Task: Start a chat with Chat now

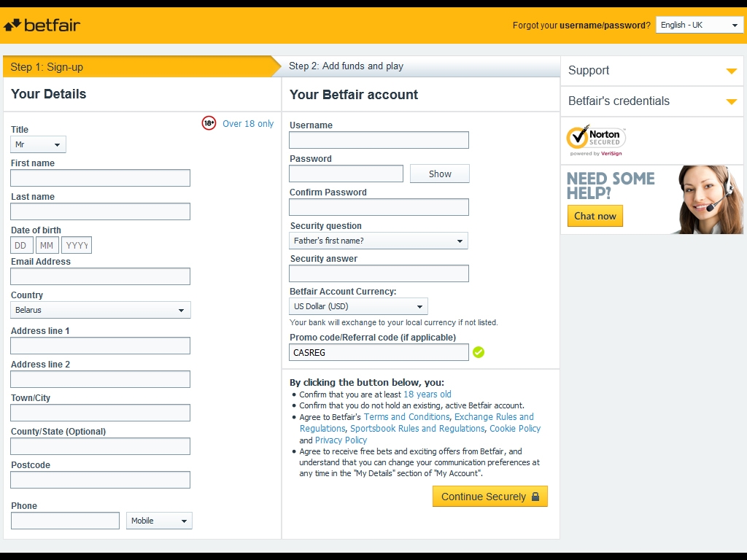Action: pyautogui.click(x=595, y=216)
